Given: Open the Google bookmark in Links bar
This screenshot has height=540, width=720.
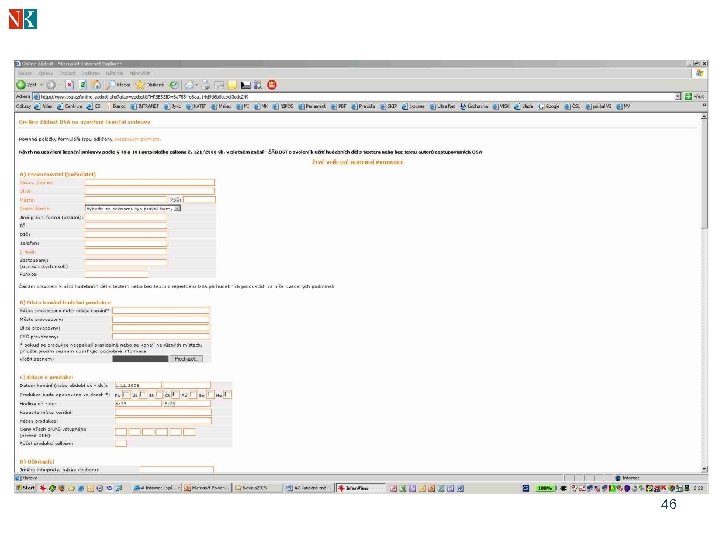Looking at the screenshot, I should point(549,107).
